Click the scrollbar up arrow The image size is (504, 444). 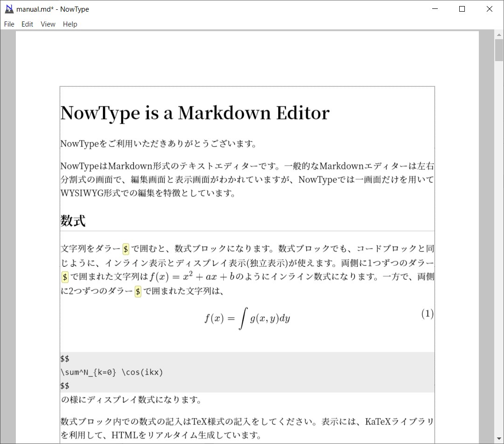(498, 35)
